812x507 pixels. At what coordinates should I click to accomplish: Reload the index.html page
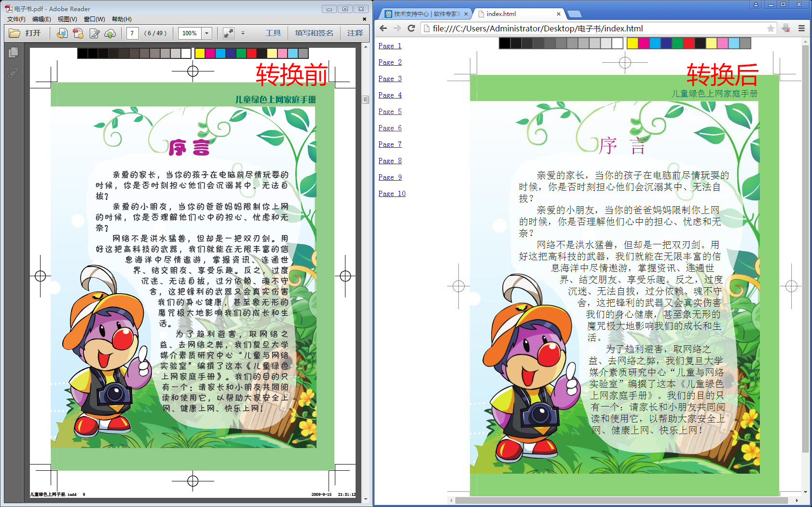(x=411, y=28)
